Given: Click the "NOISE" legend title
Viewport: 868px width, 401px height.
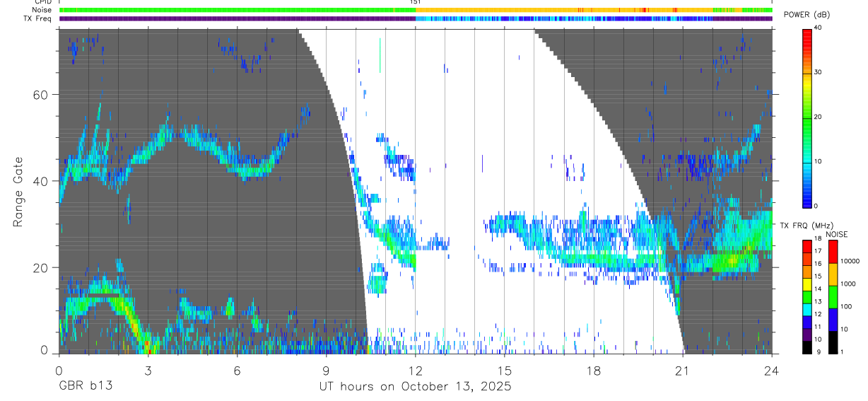Looking at the screenshot, I should tap(836, 234).
